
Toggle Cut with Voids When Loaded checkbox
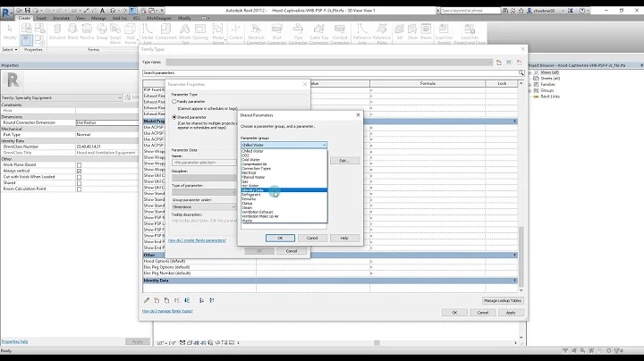point(79,177)
